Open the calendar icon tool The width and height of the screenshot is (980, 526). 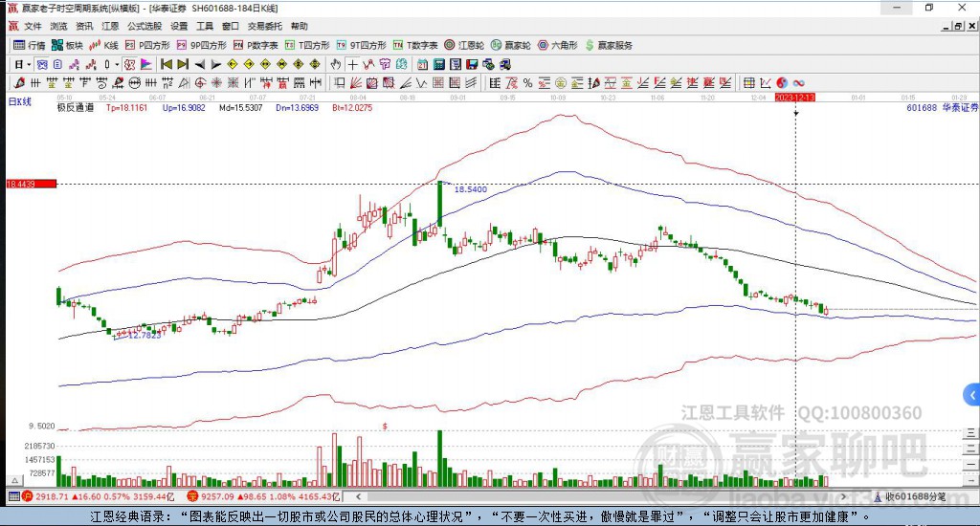click(x=422, y=64)
